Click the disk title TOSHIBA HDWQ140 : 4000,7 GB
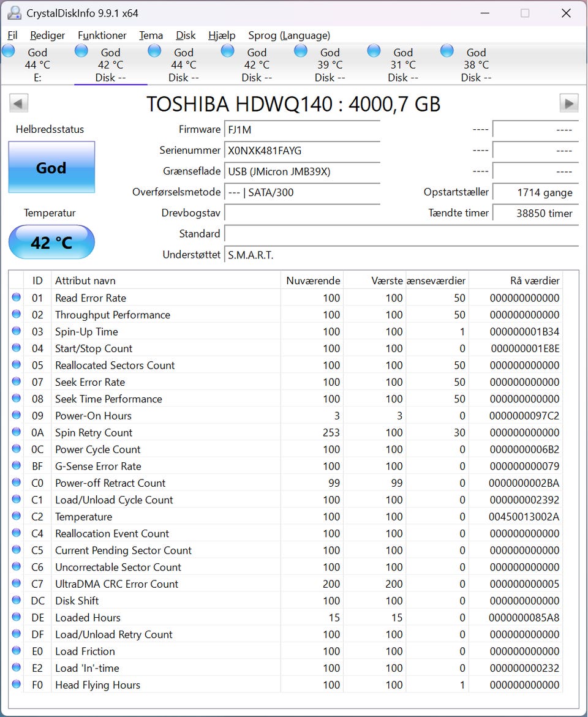The width and height of the screenshot is (588, 717). tap(293, 104)
